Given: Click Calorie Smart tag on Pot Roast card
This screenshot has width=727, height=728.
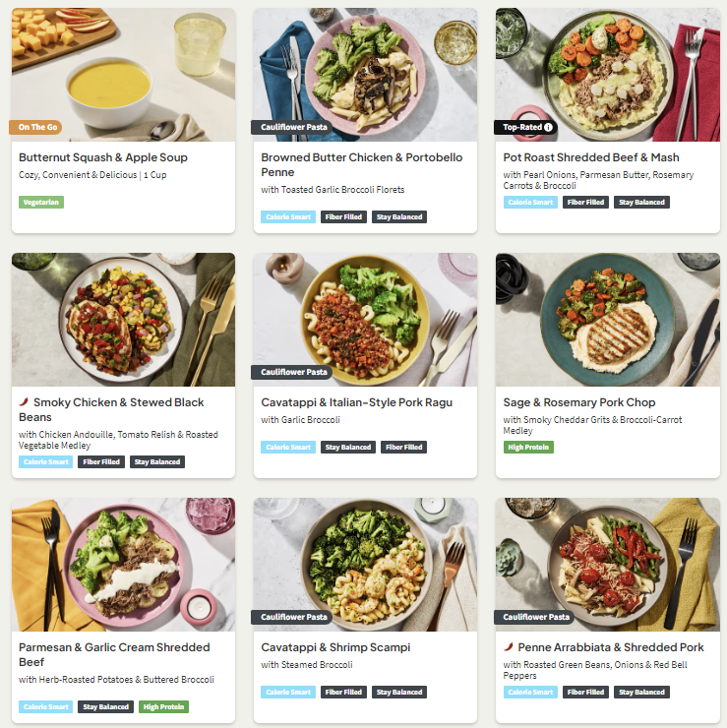Looking at the screenshot, I should [x=530, y=203].
